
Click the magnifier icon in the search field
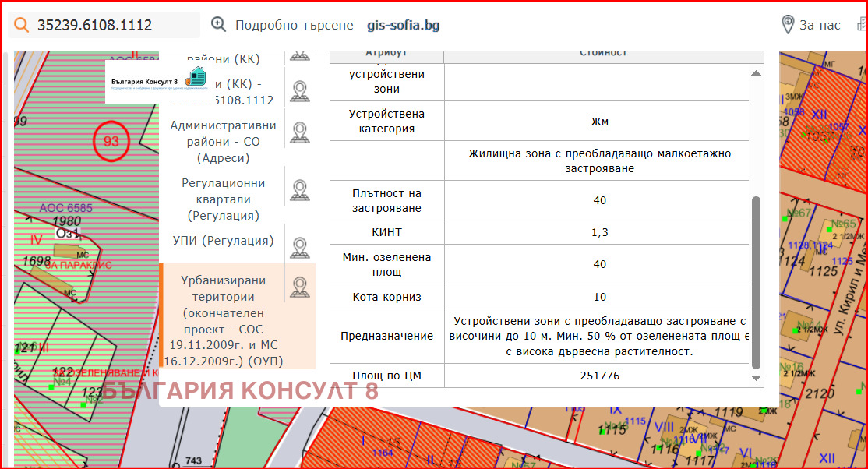21,24
